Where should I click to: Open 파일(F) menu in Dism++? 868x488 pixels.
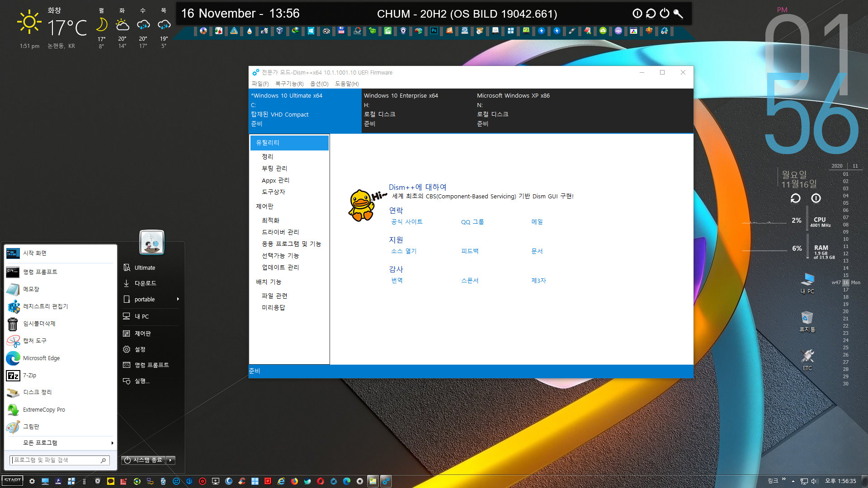click(260, 84)
